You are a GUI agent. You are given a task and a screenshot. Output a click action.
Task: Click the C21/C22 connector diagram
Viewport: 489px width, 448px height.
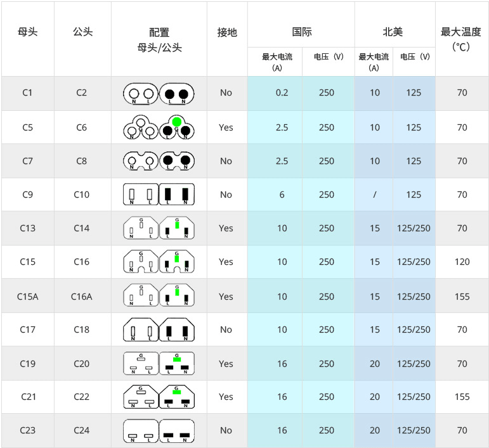[x=159, y=397]
